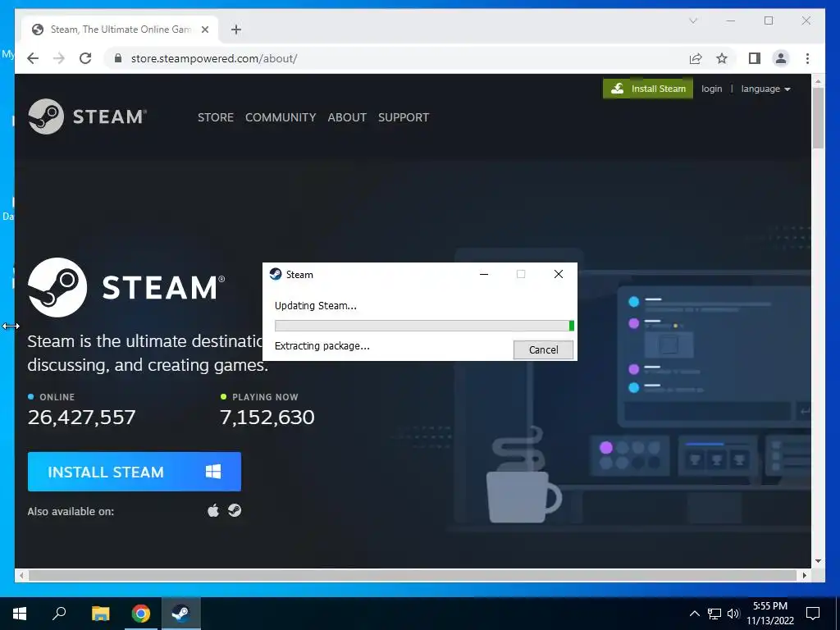Click the Cancel button in Steam updater
The height and width of the screenshot is (630, 840).
[543, 349]
